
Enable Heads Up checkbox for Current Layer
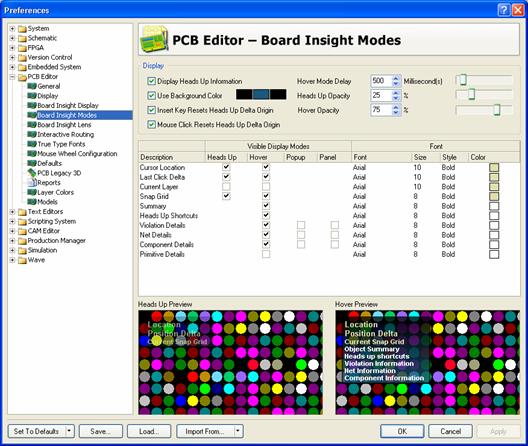[226, 186]
